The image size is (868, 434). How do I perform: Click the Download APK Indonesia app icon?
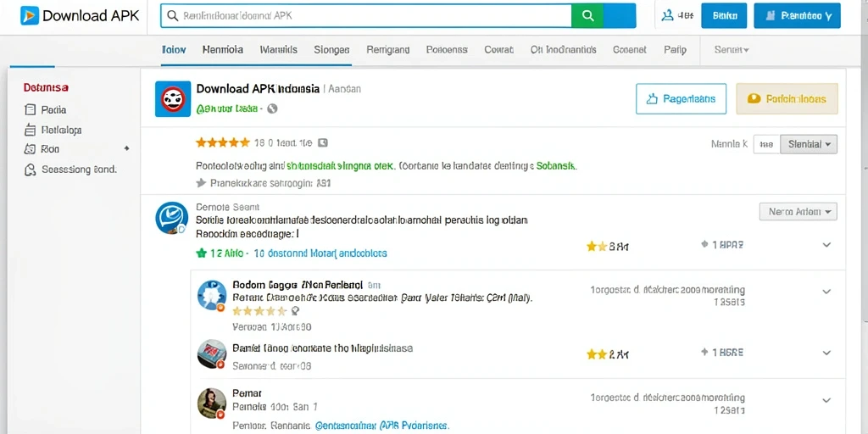pyautogui.click(x=173, y=99)
